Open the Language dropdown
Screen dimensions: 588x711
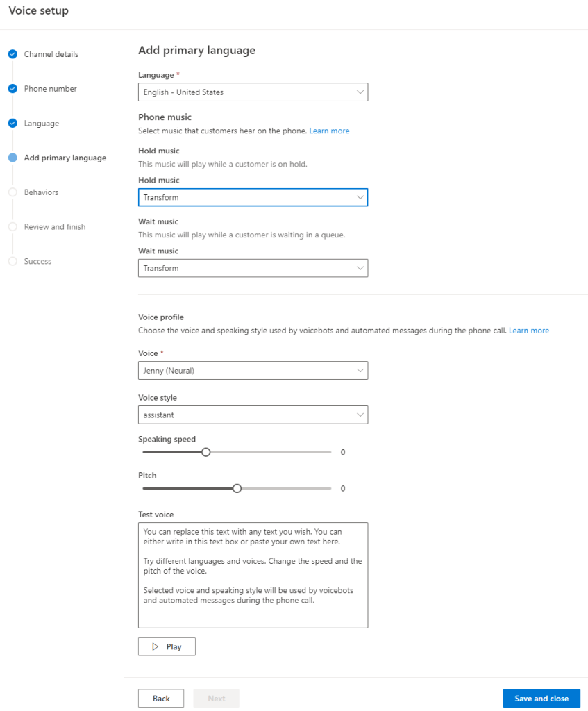click(253, 92)
